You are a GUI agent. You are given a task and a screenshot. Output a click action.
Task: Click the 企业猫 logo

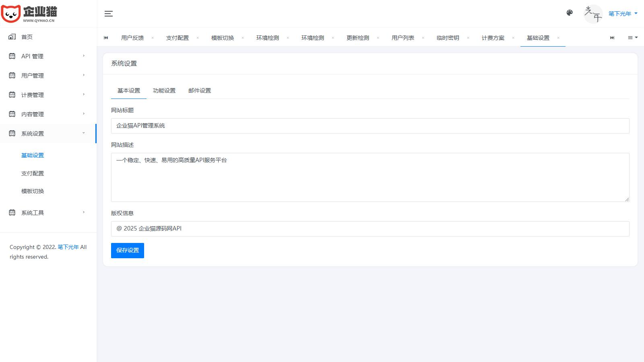click(x=29, y=14)
